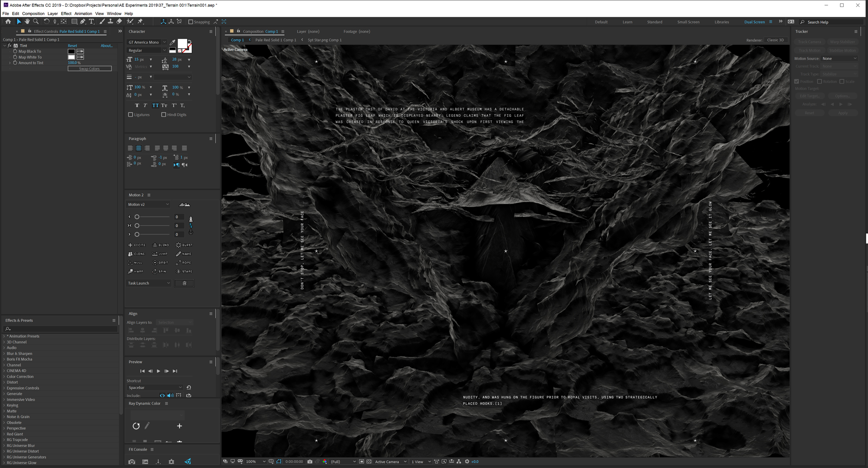Click the Burst tool in Motion 2
Screen dimensions: 868x468
pyautogui.click(x=184, y=245)
